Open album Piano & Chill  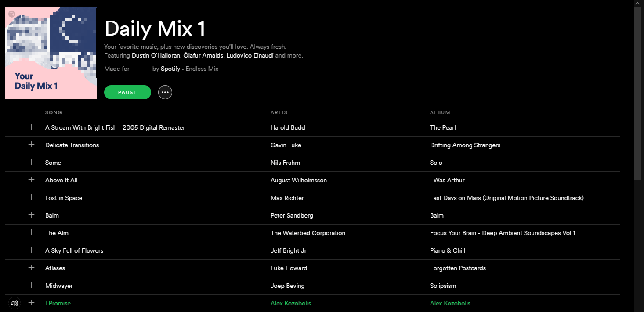tap(448, 250)
